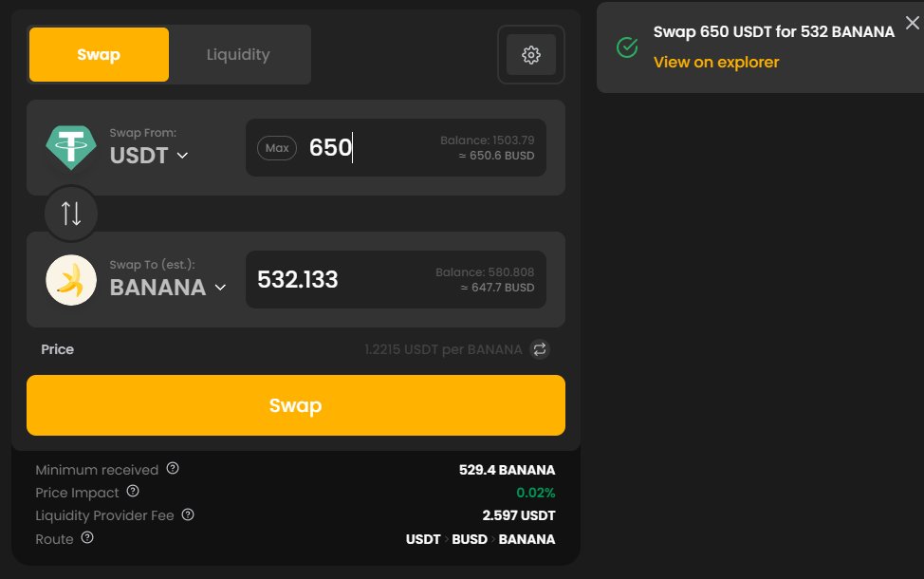924x579 pixels.
Task: Click the 2.597 USDT fee value
Action: (519, 515)
